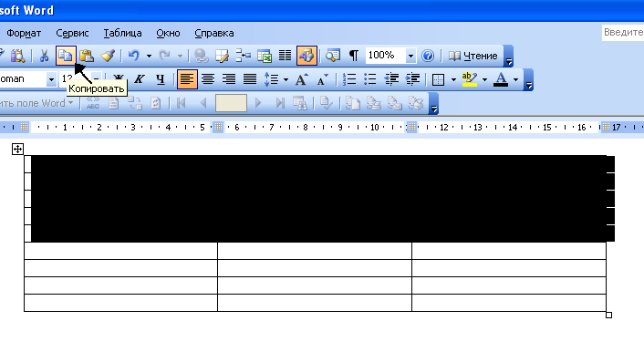Open the Print Preview icon

pos(17,56)
